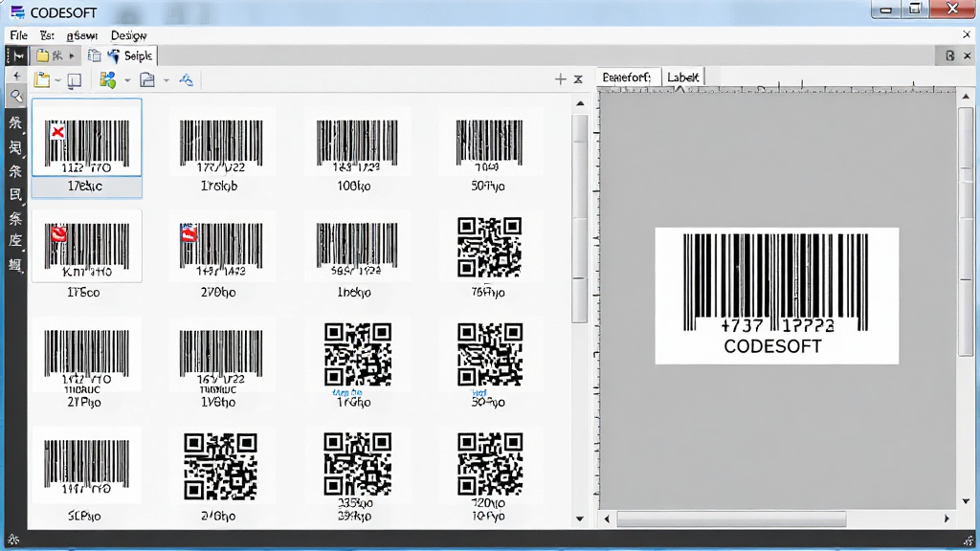Viewport: 980px width, 551px height.
Task: Click the preview pane scroll-up arrow
Action: click(967, 97)
